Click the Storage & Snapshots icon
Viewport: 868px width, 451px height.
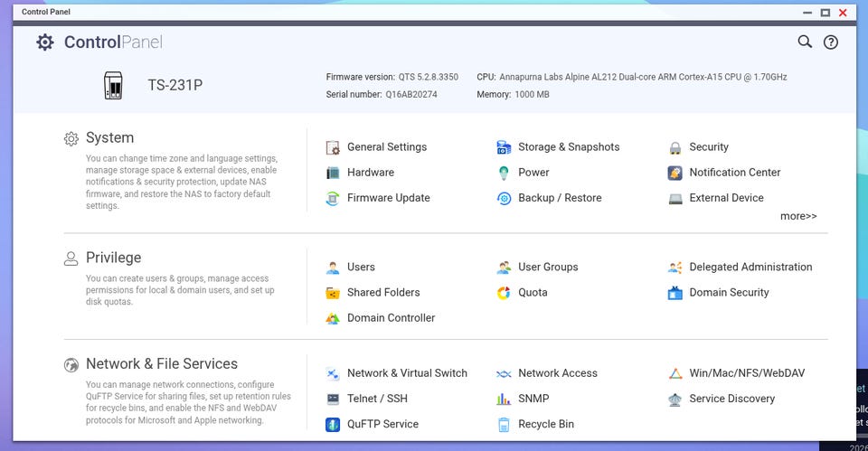click(x=504, y=147)
